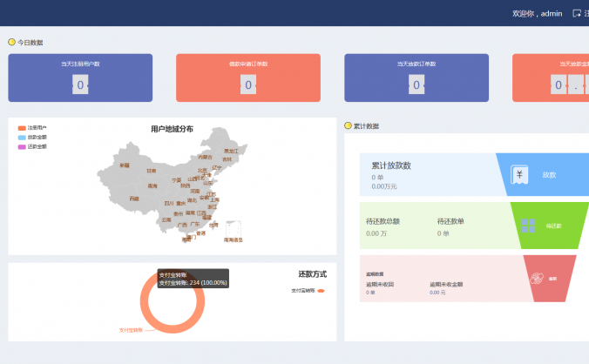Click the 0.00 万 pending repayment value
Screen dimensions: 589x364
pos(376,233)
